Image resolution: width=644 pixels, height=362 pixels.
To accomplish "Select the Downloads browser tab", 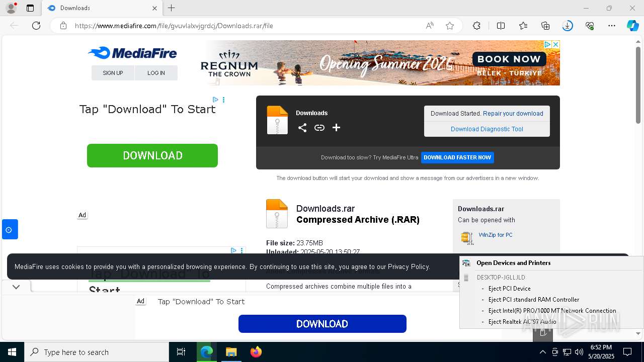I will 102,8.
